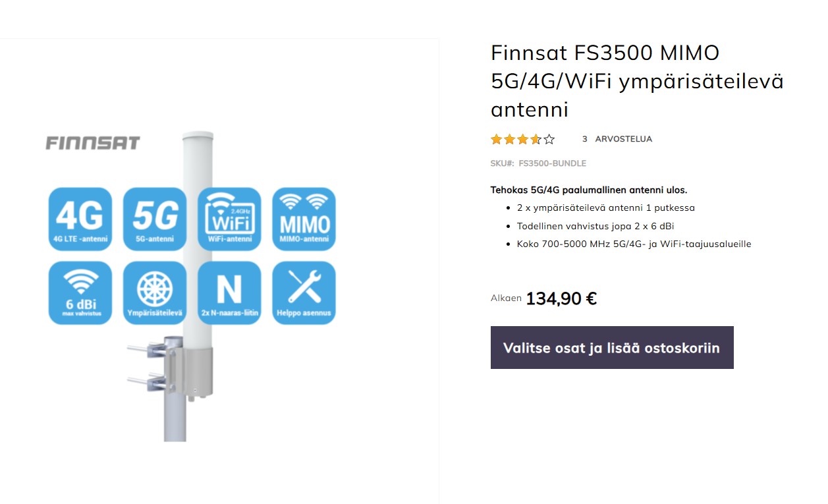Screen dimensions: 828x504
Task: Click the Koko 700-5000 MHz bullet text
Action: 634,244
